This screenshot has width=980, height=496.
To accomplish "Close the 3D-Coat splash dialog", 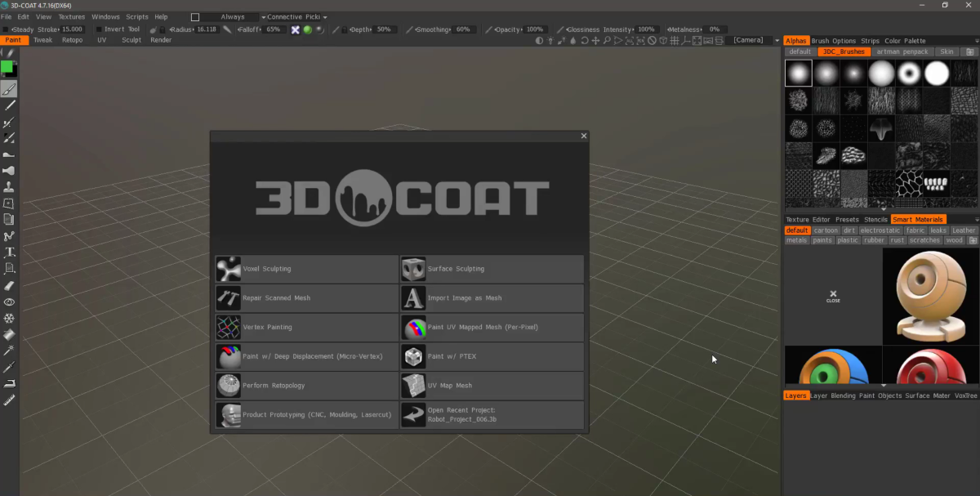I will tap(583, 136).
